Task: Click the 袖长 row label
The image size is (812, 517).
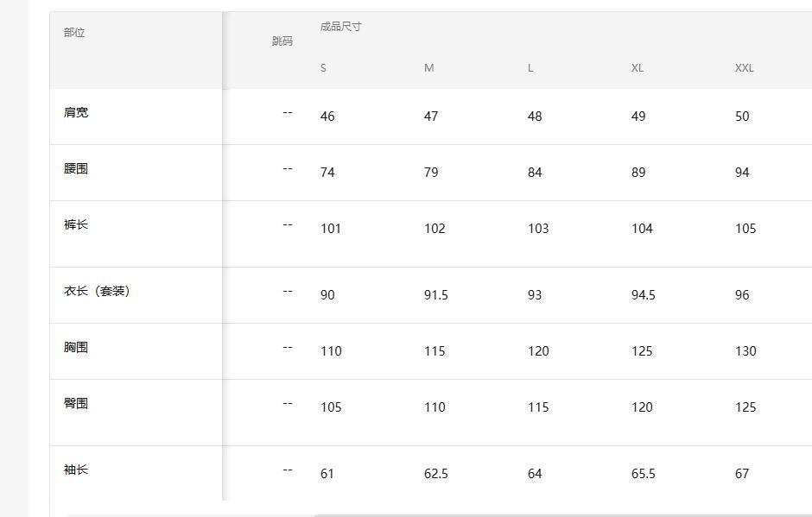Action: (76, 470)
